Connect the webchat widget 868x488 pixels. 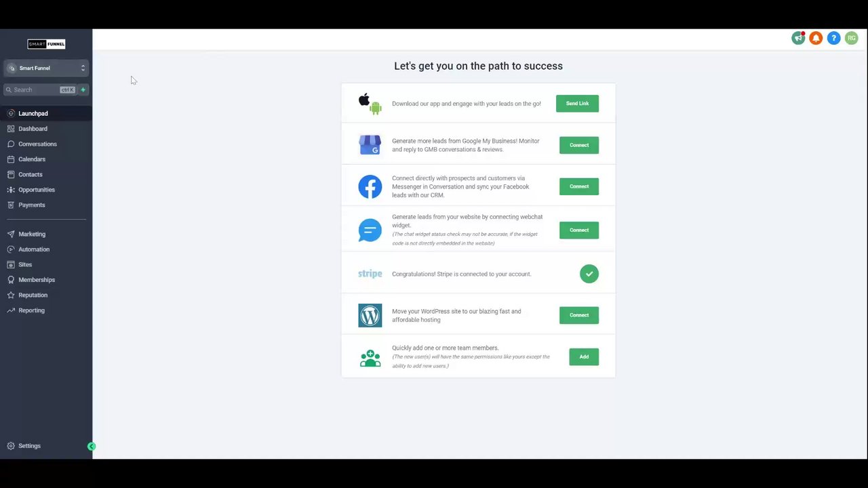pos(579,230)
